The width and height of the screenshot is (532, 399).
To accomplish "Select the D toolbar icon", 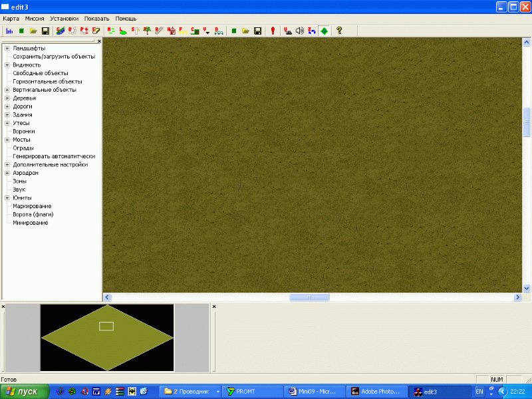I will pyautogui.click(x=72, y=31).
